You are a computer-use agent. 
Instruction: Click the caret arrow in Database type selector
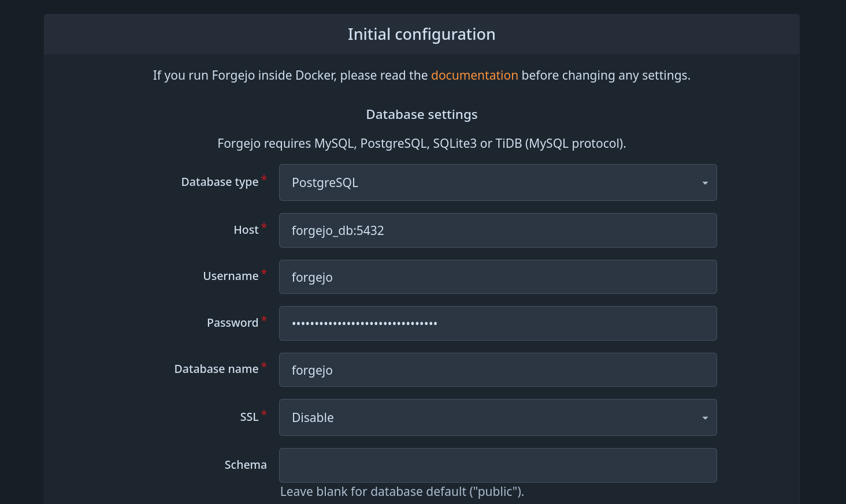(x=704, y=183)
